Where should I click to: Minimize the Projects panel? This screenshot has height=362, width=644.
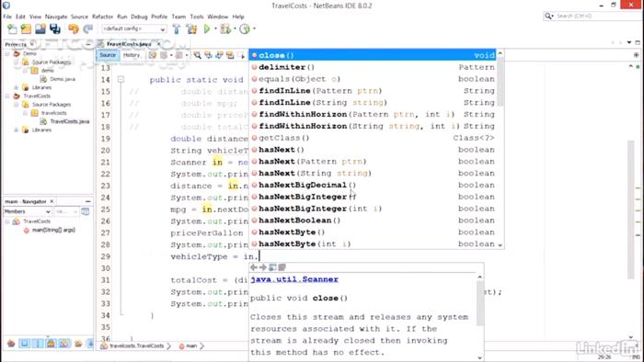[88, 43]
